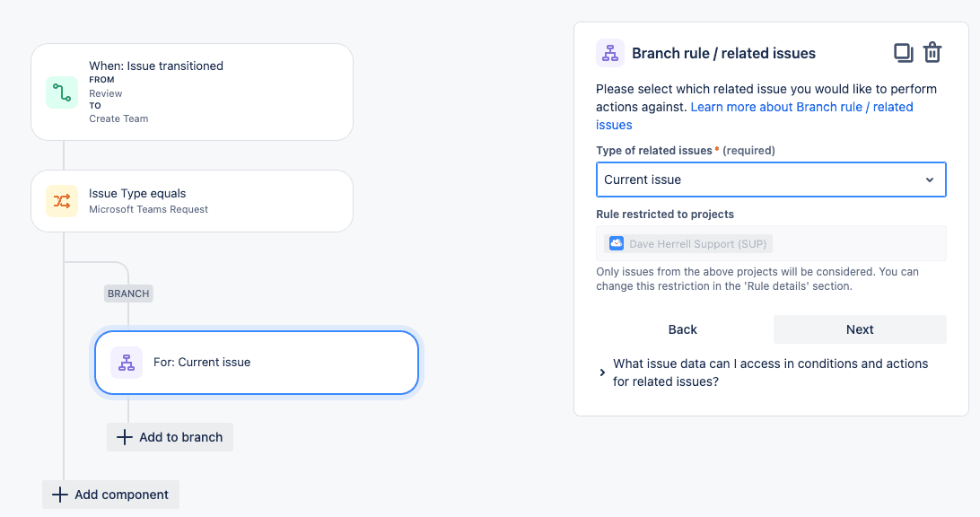
Task: Click the green issue transitioned trigger icon
Action: coord(62,92)
